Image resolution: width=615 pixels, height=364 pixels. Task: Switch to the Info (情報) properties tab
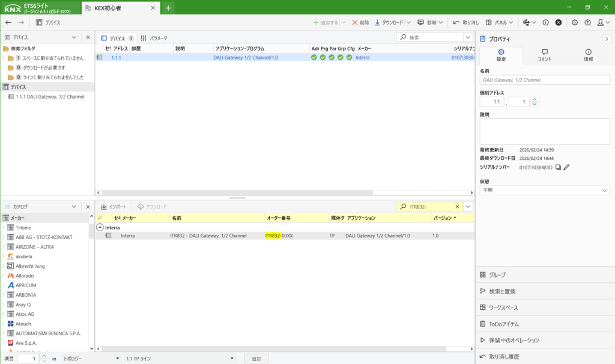pos(588,55)
